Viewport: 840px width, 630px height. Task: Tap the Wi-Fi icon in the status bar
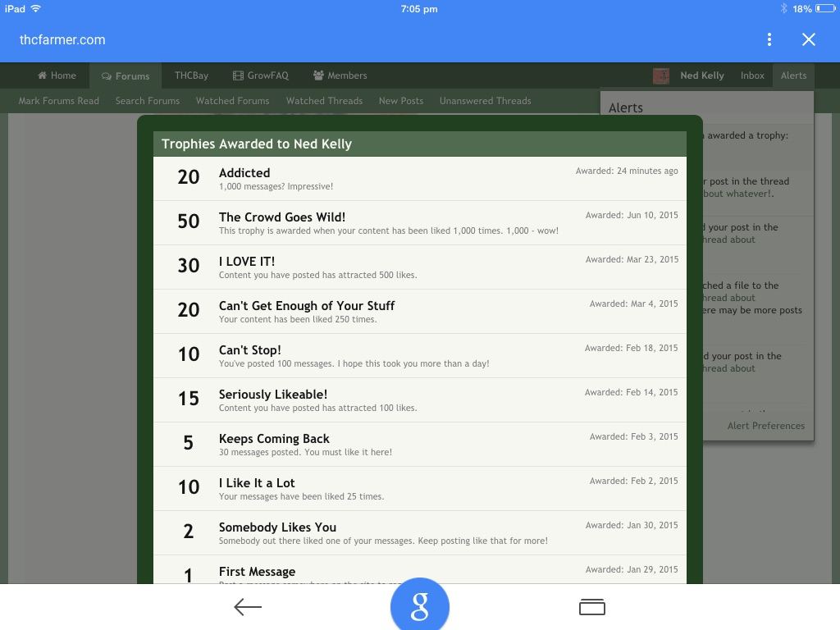click(36, 8)
